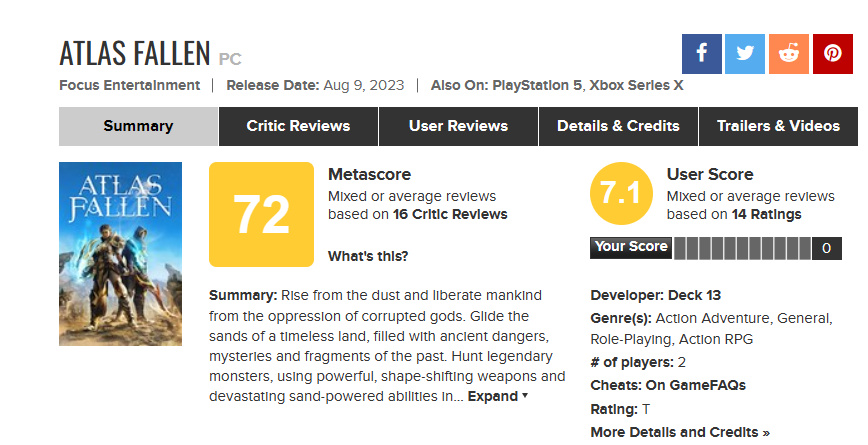Open the Summary tab

pos(138,126)
